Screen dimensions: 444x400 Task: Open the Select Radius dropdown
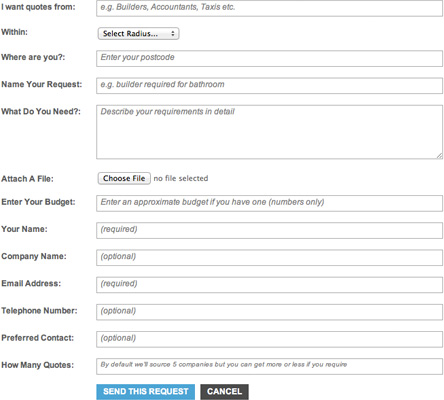click(x=138, y=34)
